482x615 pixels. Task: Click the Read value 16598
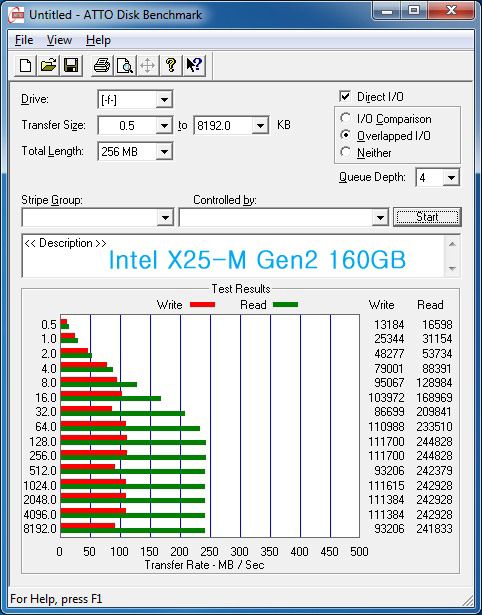coord(437,325)
